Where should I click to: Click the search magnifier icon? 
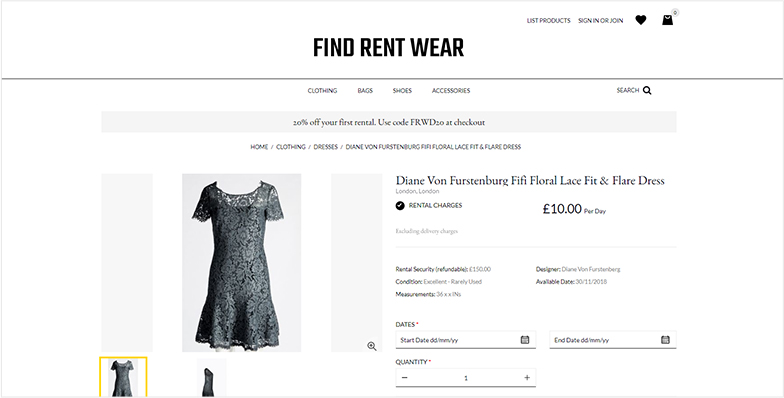click(x=647, y=90)
